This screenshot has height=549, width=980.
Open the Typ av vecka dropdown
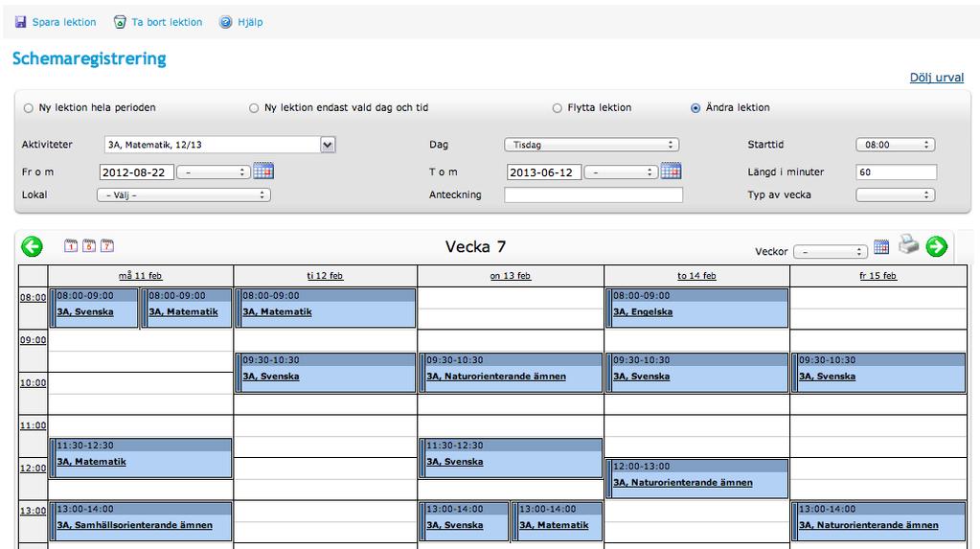point(895,195)
